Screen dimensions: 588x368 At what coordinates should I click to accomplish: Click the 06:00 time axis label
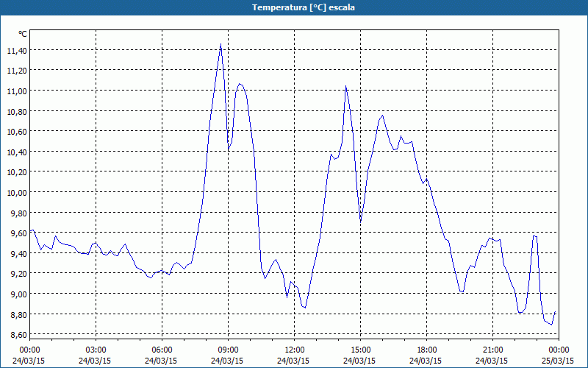tap(162, 350)
